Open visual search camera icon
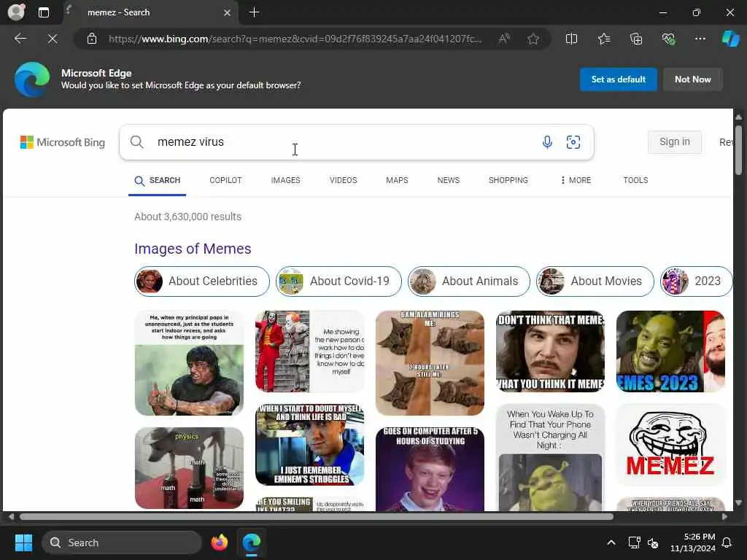 pyautogui.click(x=573, y=142)
